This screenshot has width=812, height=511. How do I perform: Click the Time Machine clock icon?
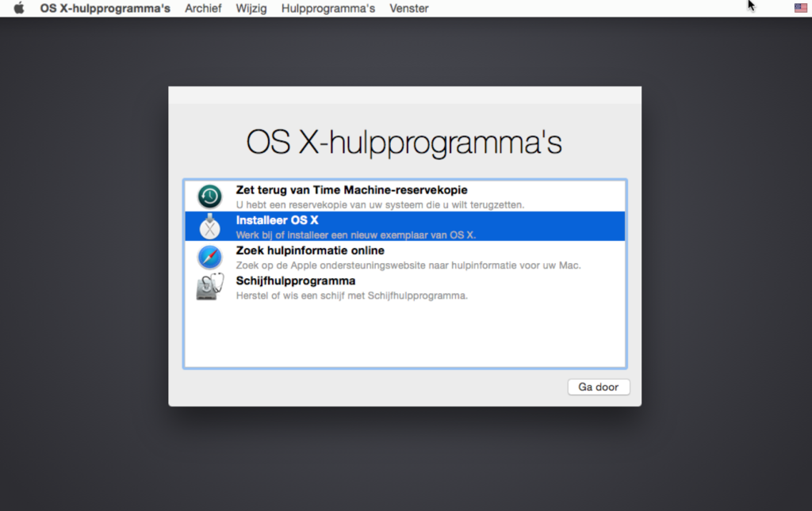pyautogui.click(x=209, y=196)
